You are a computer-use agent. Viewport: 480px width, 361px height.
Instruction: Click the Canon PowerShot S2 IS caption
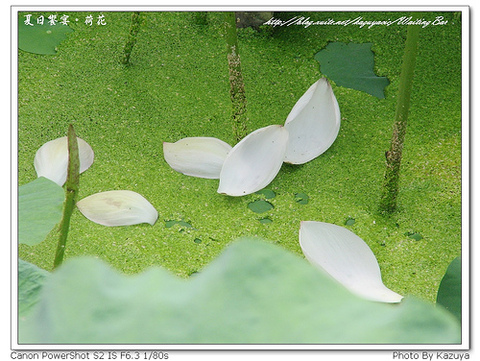90,355
